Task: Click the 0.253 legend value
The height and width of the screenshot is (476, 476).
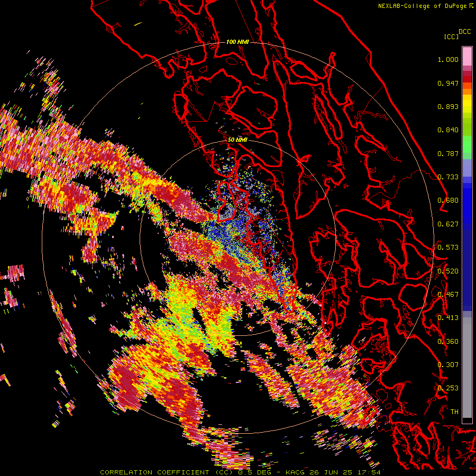Action: pyautogui.click(x=448, y=388)
